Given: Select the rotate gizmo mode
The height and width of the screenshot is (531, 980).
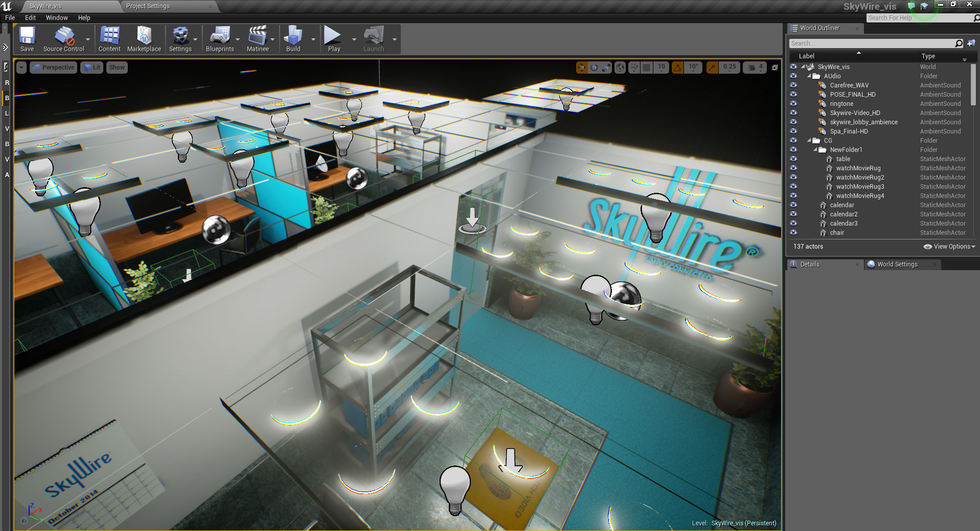Looking at the screenshot, I should (x=594, y=68).
